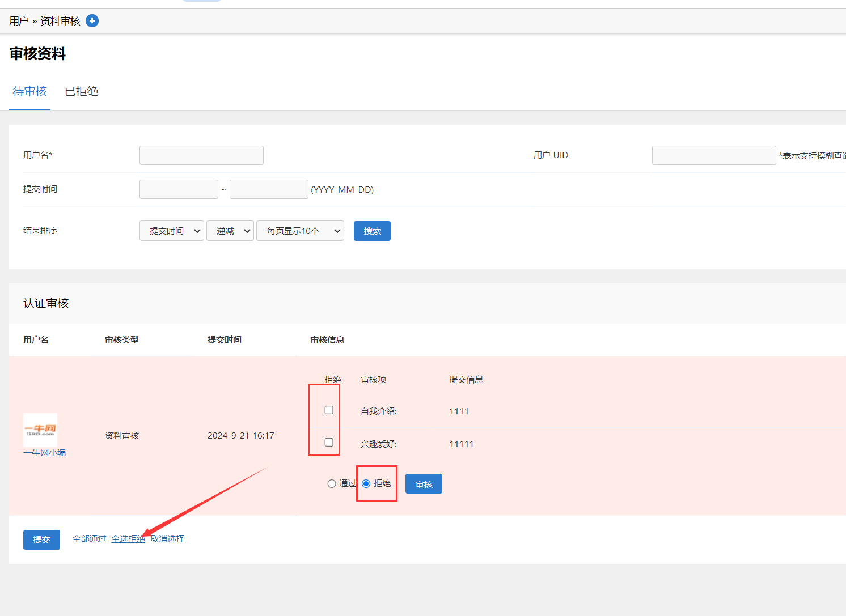Image resolution: width=846 pixels, height=616 pixels.
Task: Open the 一牛网小编 username link
Action: click(45, 453)
